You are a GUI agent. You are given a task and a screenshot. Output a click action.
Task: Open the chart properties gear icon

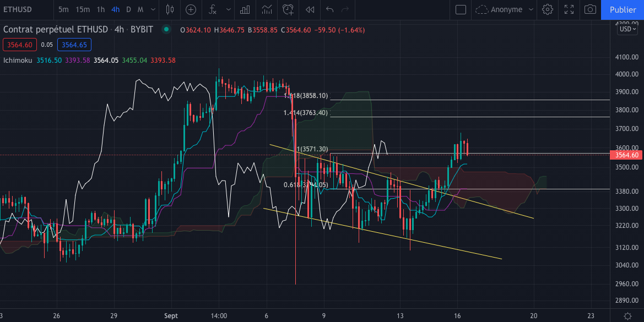(548, 9)
